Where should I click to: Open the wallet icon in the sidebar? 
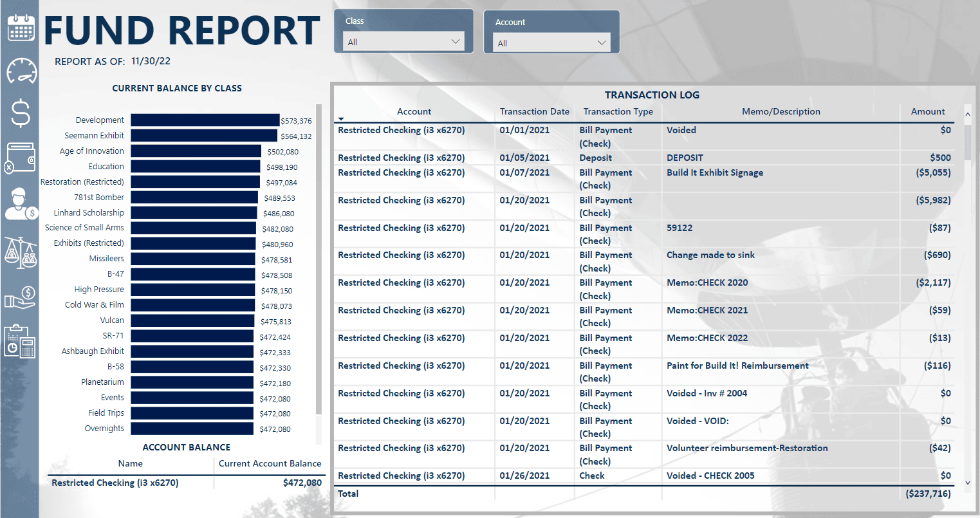[21, 157]
